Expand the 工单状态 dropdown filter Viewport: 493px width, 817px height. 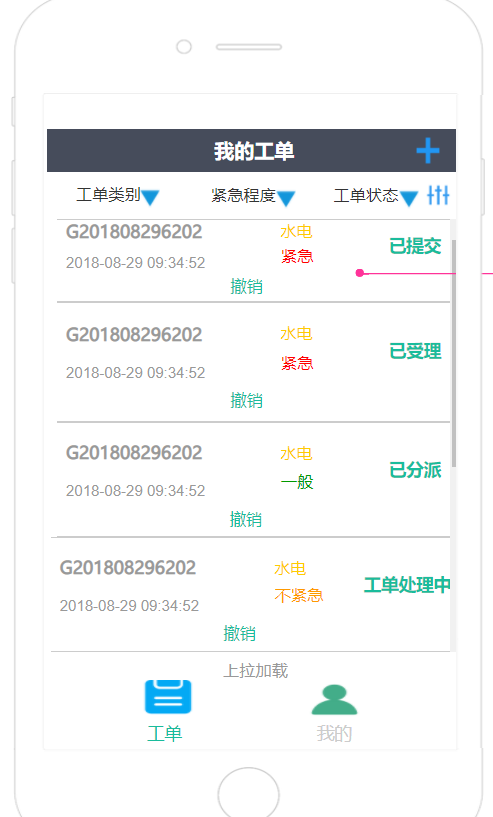[376, 196]
